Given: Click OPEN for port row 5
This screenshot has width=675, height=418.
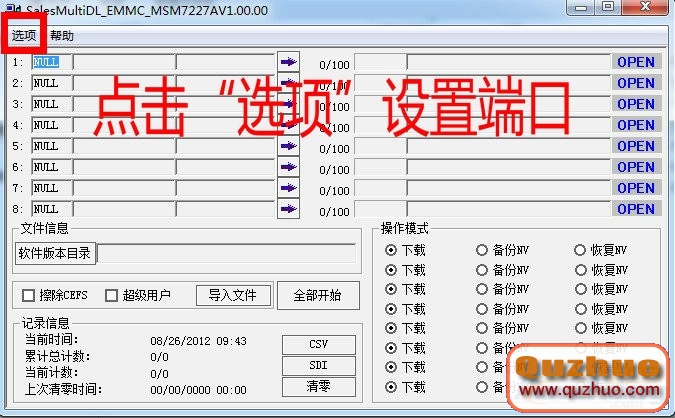Looking at the screenshot, I should click(636, 146).
